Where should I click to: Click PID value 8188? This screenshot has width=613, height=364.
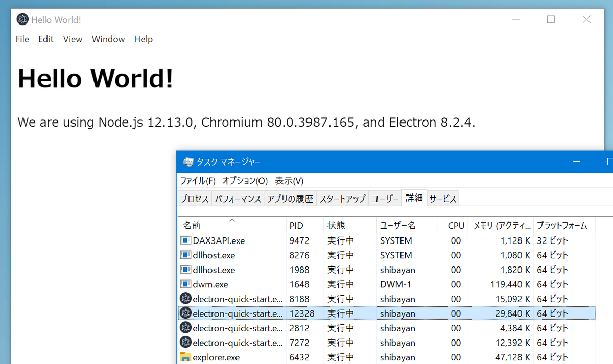299,299
